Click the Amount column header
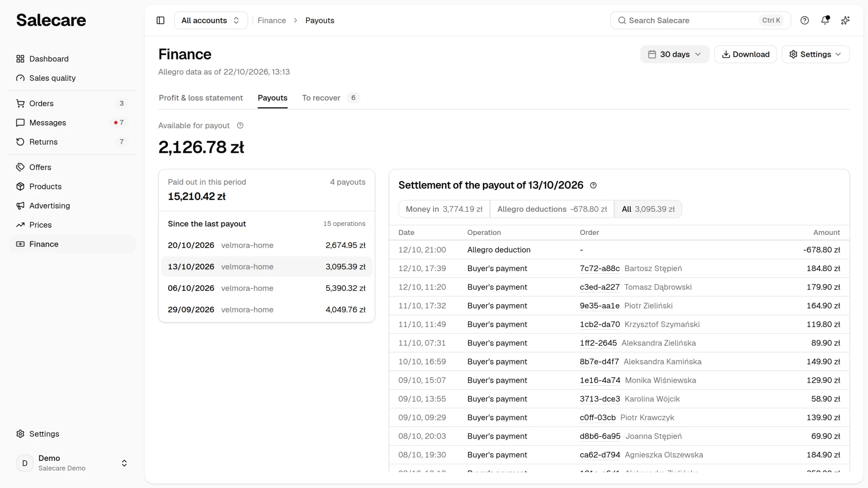This screenshot has width=868, height=488. tap(826, 233)
